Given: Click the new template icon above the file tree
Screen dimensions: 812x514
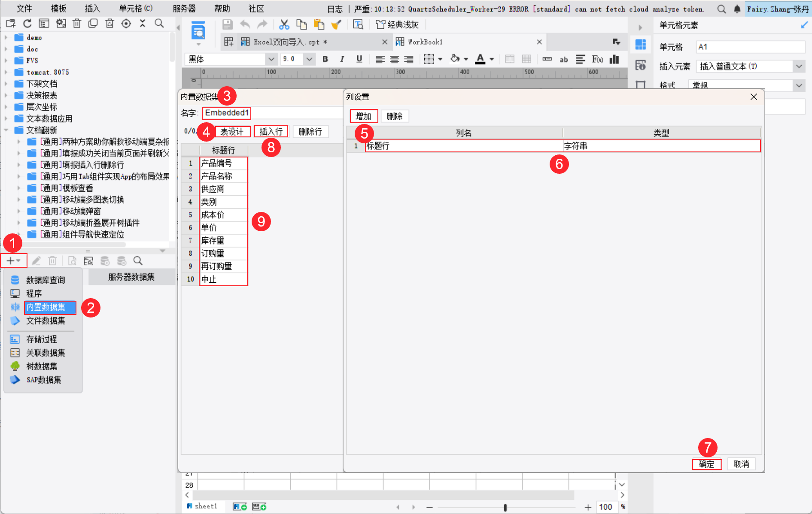Looking at the screenshot, I should (x=11, y=24).
